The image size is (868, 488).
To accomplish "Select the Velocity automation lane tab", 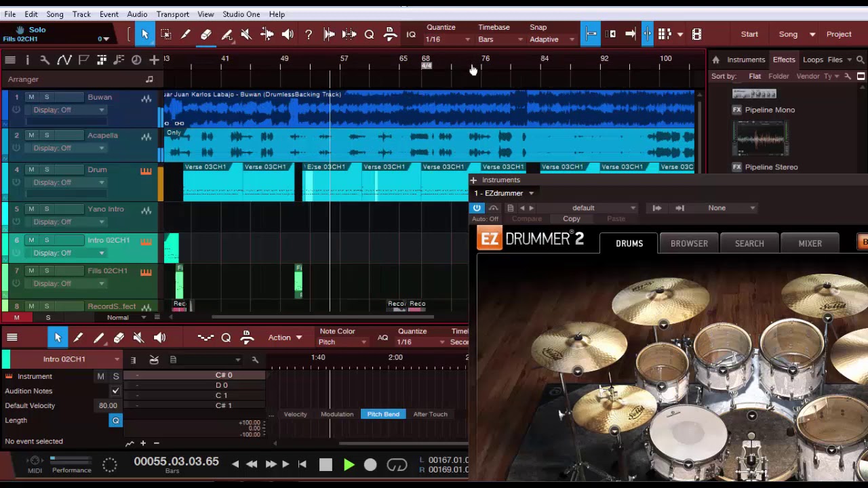I will click(x=295, y=414).
